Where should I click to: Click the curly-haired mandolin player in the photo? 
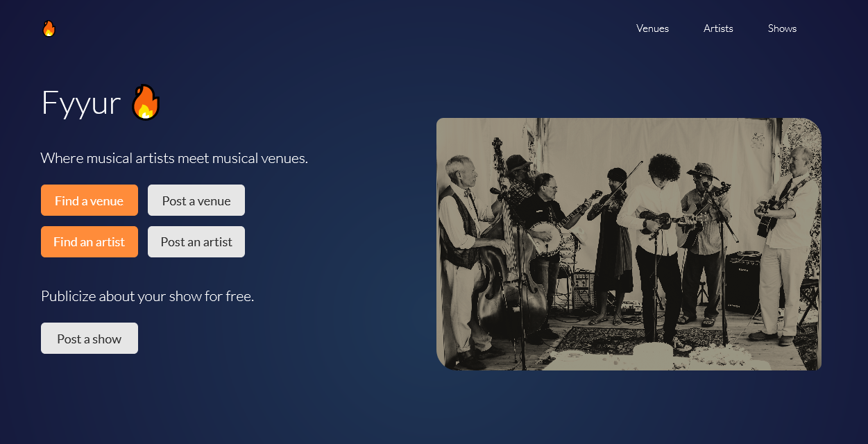tap(653, 250)
